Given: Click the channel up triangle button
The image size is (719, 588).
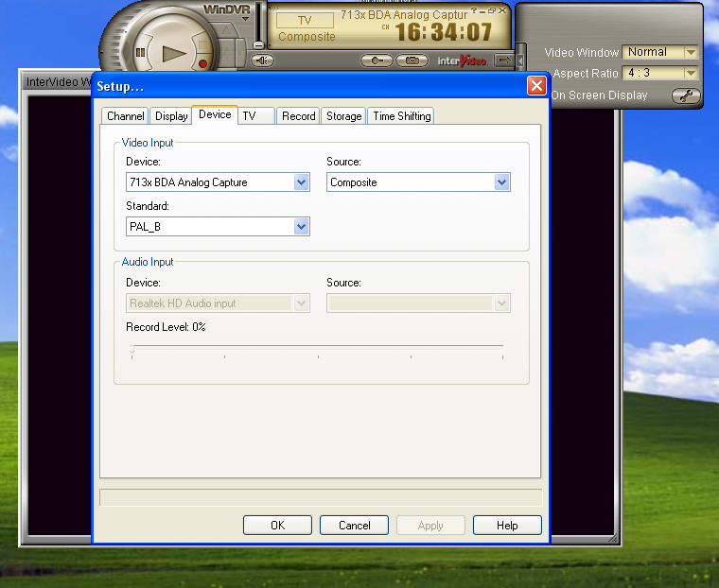Looking at the screenshot, I should [226, 31].
